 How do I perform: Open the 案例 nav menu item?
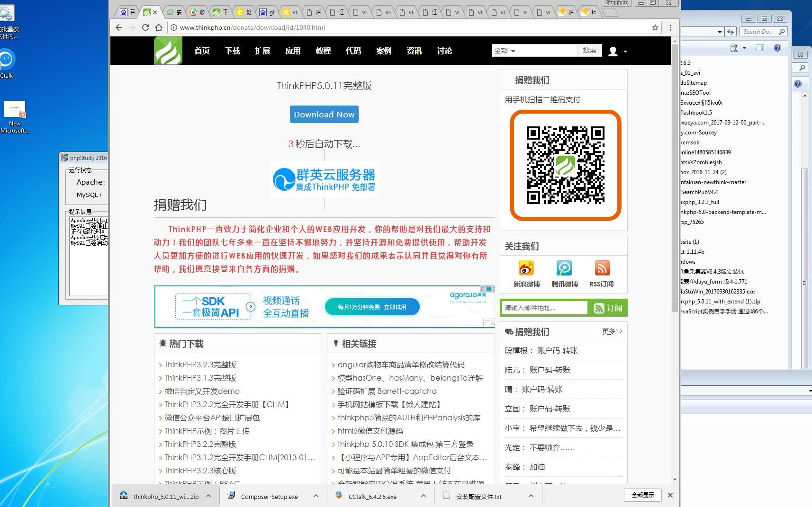[384, 51]
